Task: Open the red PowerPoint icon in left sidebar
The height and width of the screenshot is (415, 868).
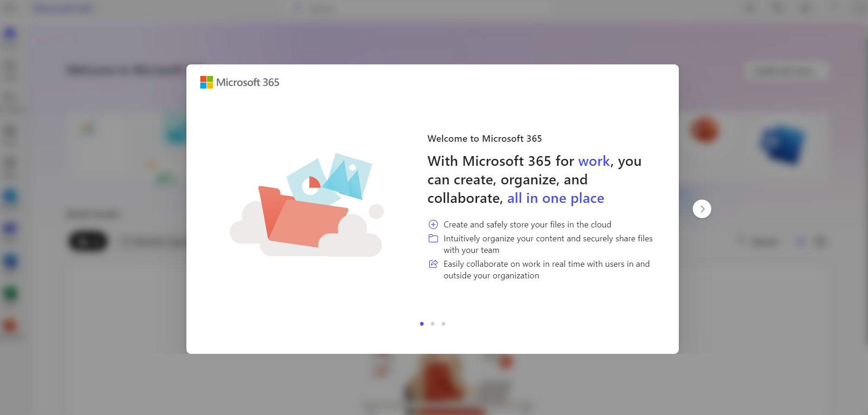Action: click(10, 326)
